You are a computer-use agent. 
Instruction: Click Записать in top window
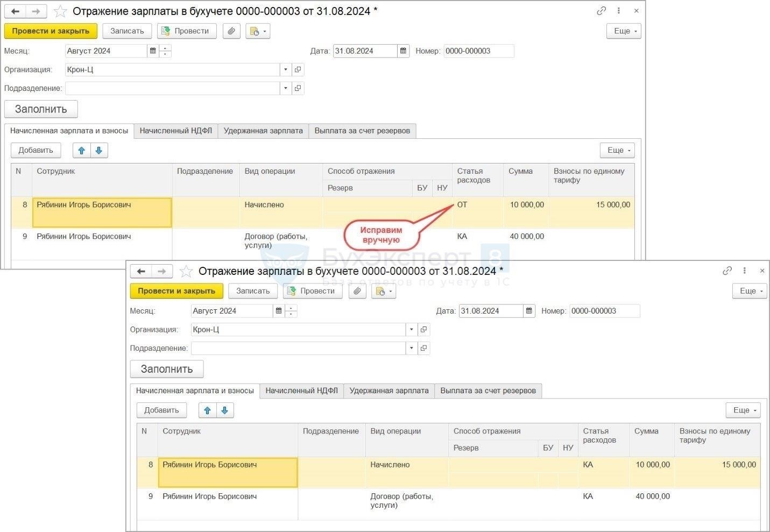[127, 31]
